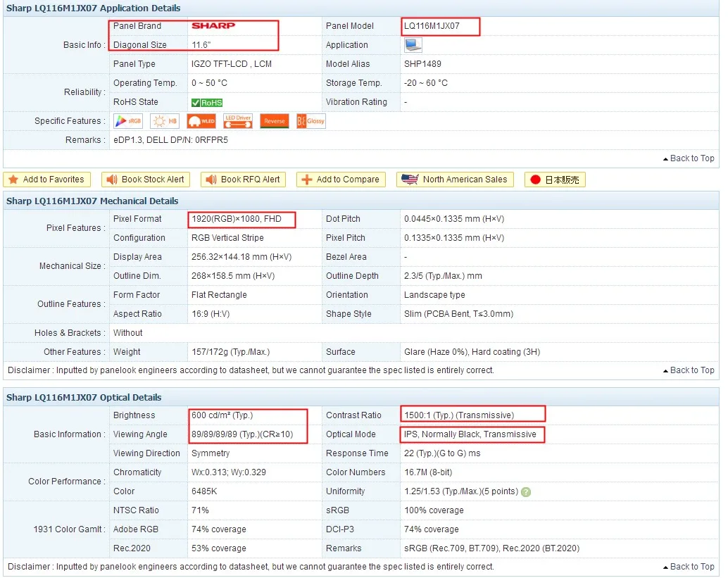Click the Reverse feature icon
Image resolution: width=728 pixels, height=578 pixels.
(x=275, y=121)
